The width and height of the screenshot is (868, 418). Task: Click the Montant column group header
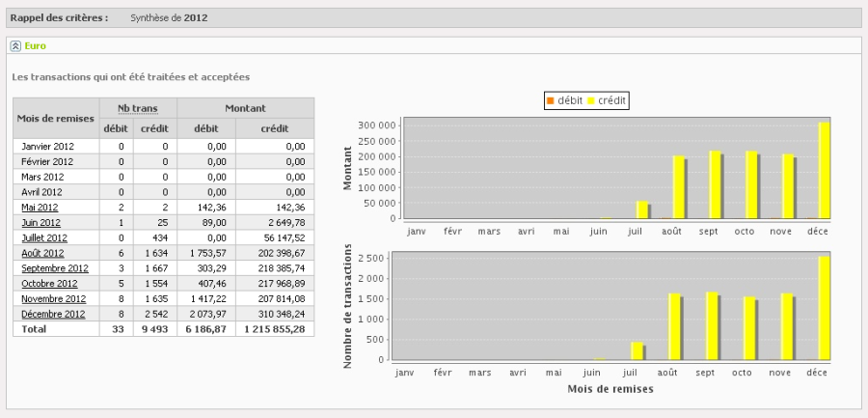click(245, 108)
